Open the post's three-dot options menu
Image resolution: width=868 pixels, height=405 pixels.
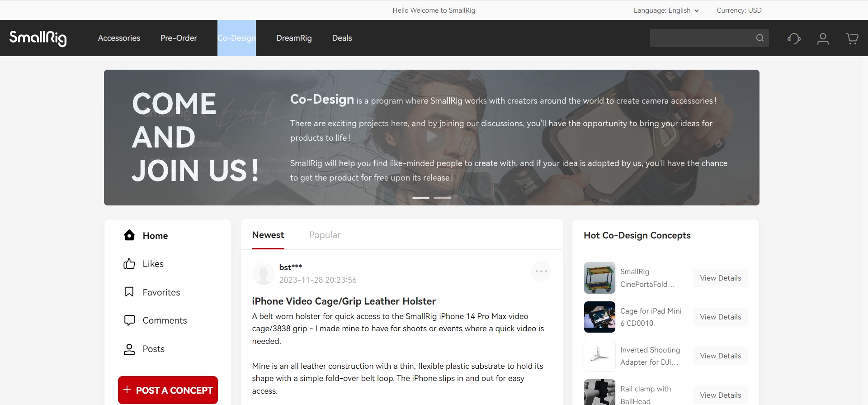(541, 272)
